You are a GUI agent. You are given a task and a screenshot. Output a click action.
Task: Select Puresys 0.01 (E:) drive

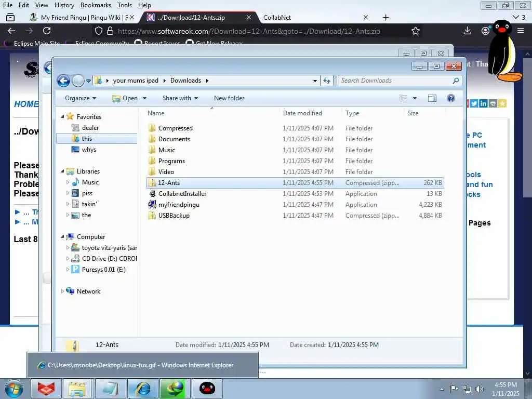pos(103,270)
